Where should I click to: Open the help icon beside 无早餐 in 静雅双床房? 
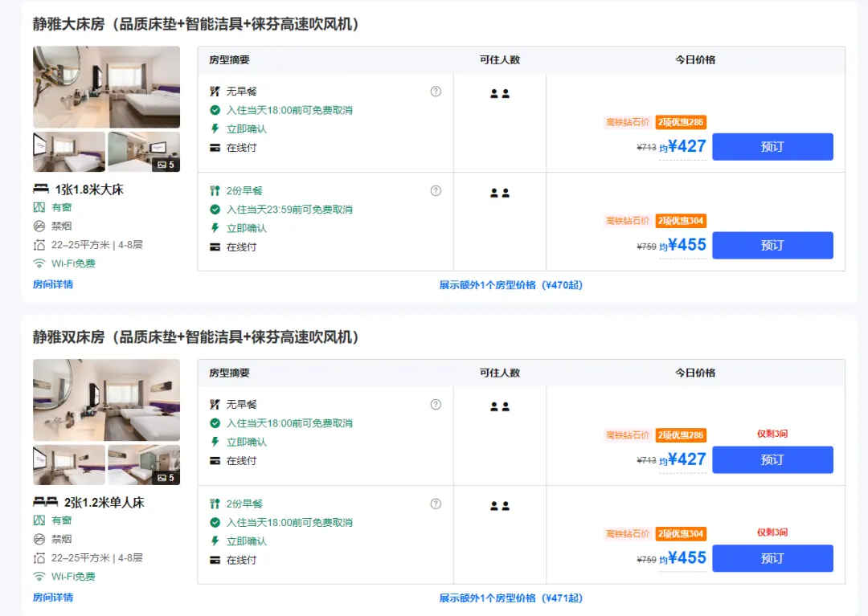[436, 405]
